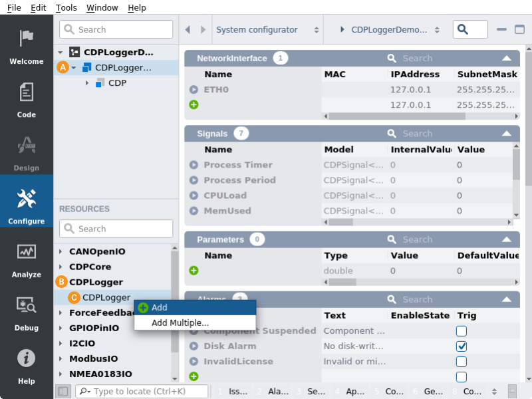Select the CANOpenIO resource item
Viewport: 532px width, 399px height.
pyautogui.click(x=97, y=251)
